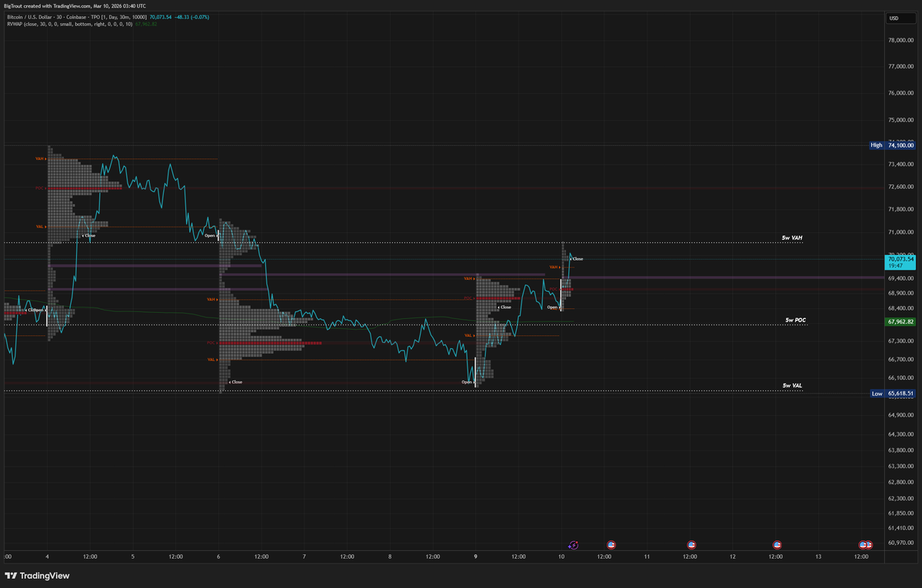Image resolution: width=922 pixels, height=588 pixels.
Task: Click the Close label on the day 10 profile
Action: 577,259
